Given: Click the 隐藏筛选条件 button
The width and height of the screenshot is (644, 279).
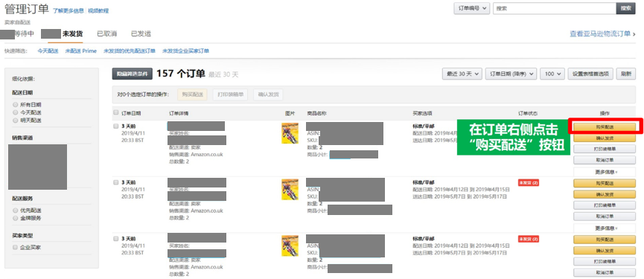Looking at the screenshot, I should pos(133,74).
